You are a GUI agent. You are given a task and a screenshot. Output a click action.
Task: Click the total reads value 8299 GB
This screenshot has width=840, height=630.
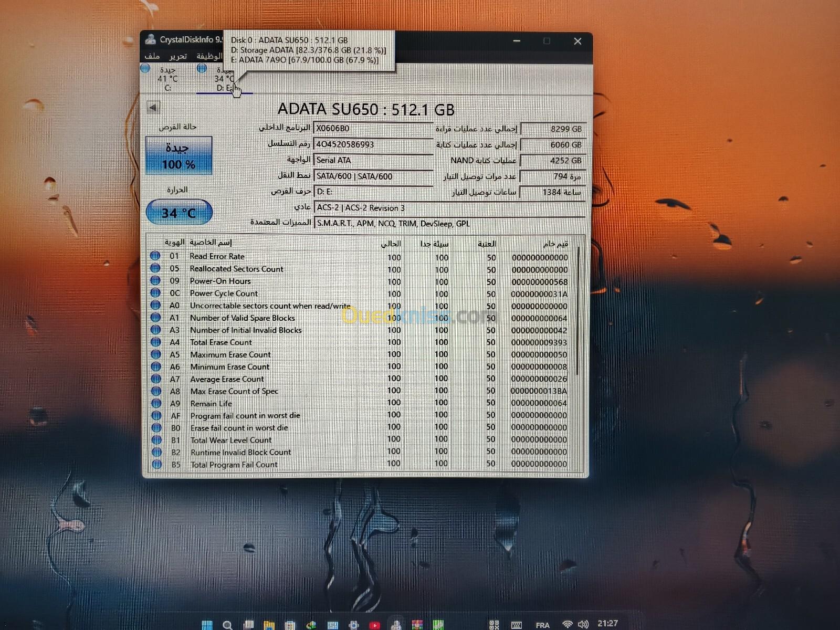552,129
